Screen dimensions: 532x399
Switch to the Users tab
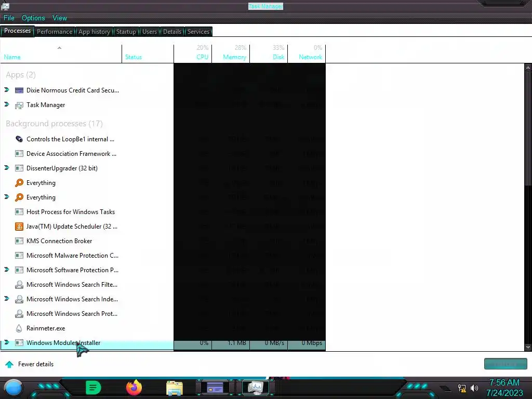[150, 32]
